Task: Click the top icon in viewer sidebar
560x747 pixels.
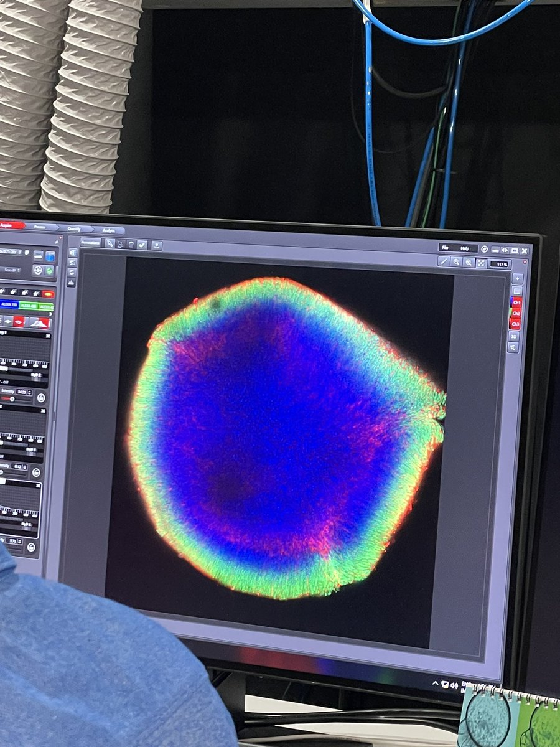Action: [73, 252]
